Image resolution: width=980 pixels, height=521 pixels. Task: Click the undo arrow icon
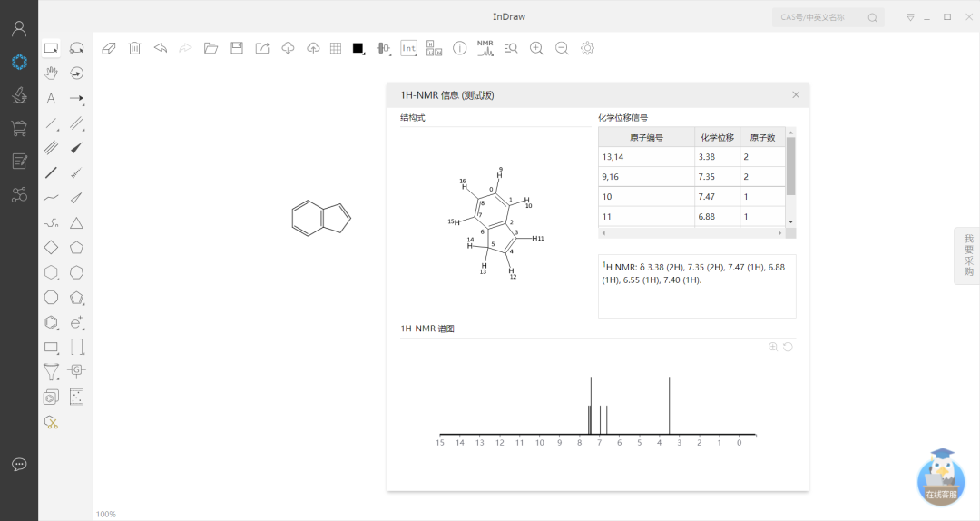point(161,48)
